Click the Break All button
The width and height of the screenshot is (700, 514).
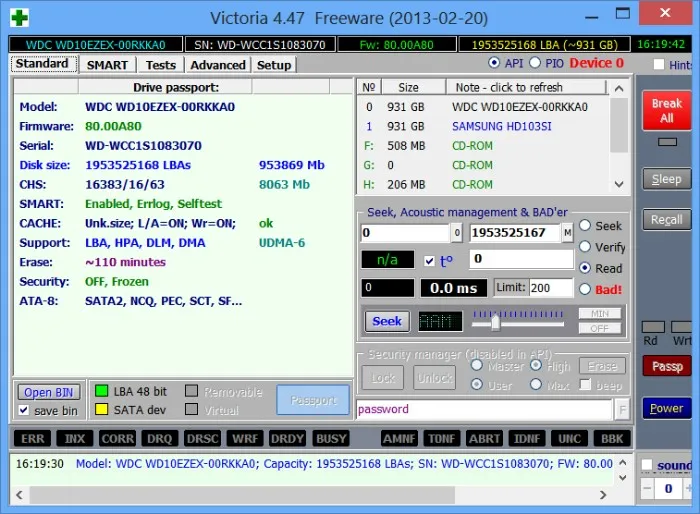tap(667, 111)
